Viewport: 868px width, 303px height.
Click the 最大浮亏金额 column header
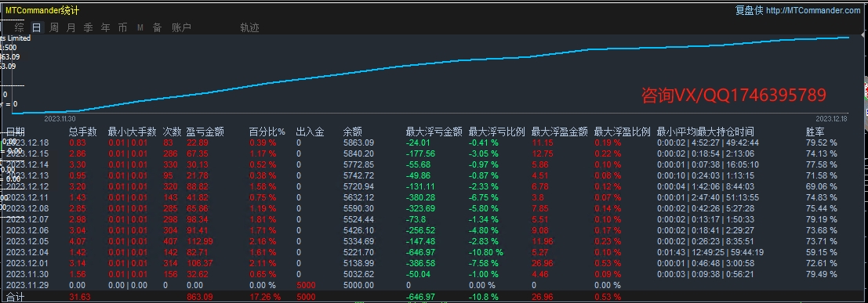434,132
